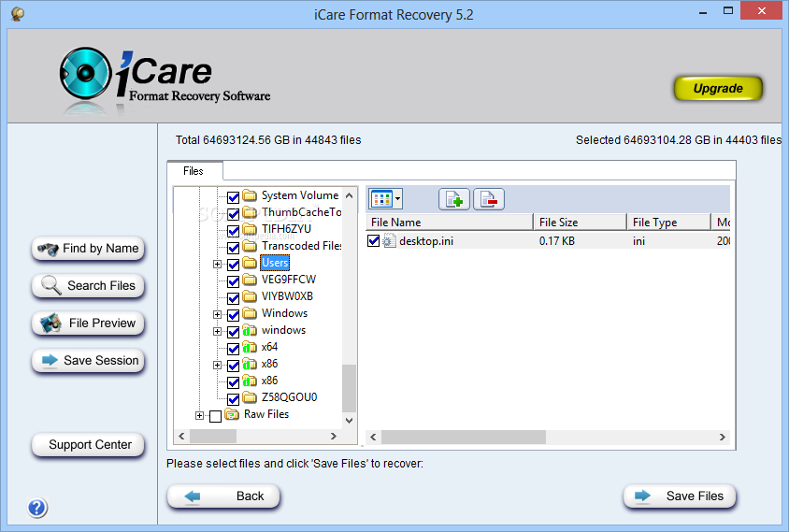This screenshot has height=532, width=789.
Task: Select the desktop.ini file name
Action: [426, 241]
